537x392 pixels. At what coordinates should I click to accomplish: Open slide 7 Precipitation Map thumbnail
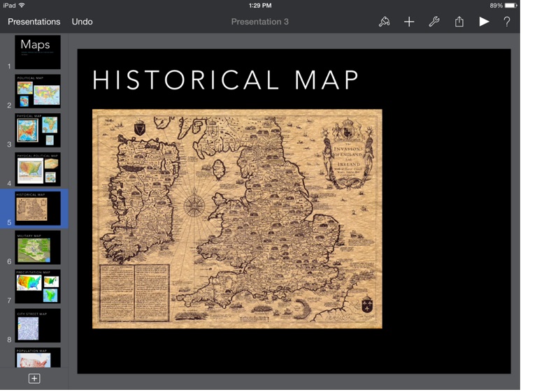38,286
